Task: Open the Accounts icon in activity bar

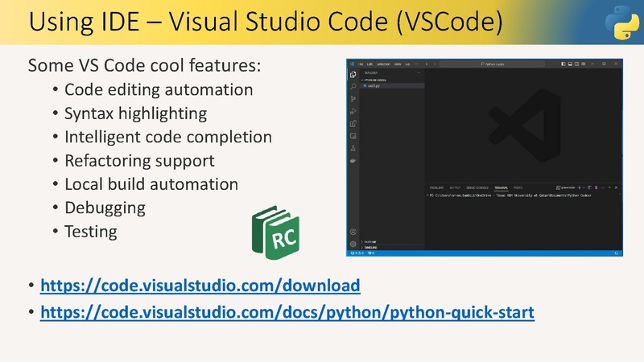Action: (x=353, y=232)
